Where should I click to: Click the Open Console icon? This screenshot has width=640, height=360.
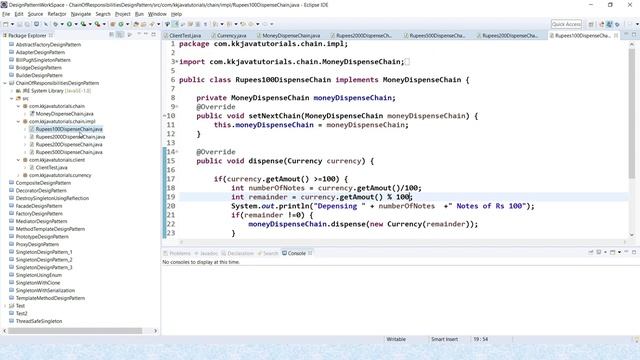pos(612,253)
